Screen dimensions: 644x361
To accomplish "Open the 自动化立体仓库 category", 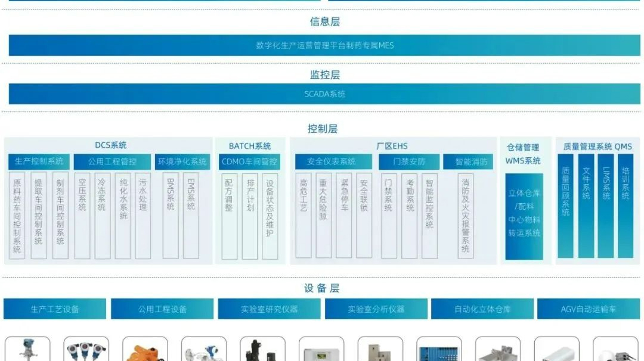I will [x=482, y=309].
